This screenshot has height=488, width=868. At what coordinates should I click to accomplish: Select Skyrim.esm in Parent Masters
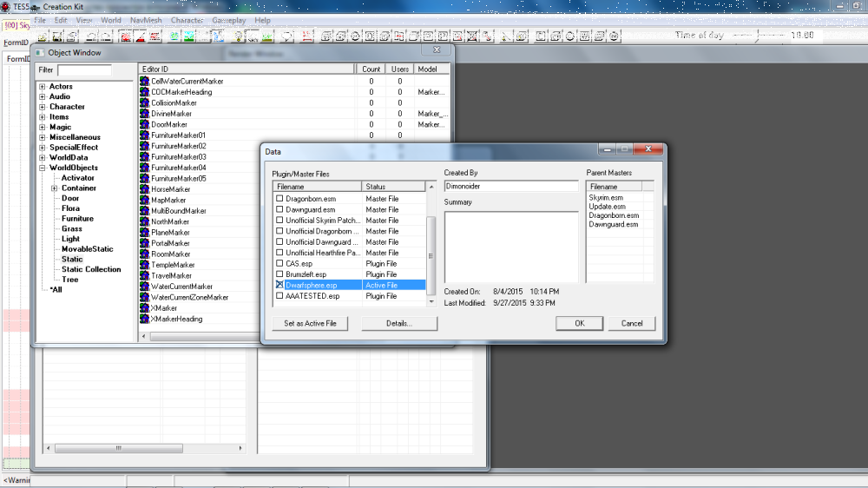click(x=606, y=198)
